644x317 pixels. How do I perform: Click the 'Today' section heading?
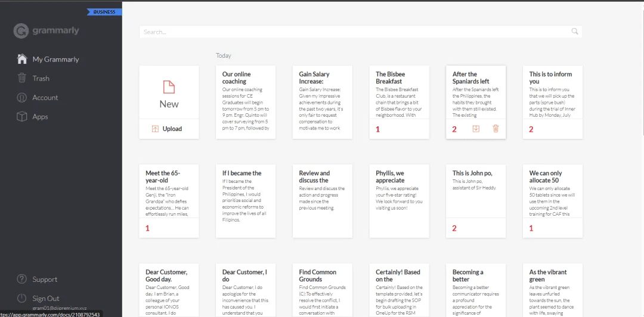224,55
